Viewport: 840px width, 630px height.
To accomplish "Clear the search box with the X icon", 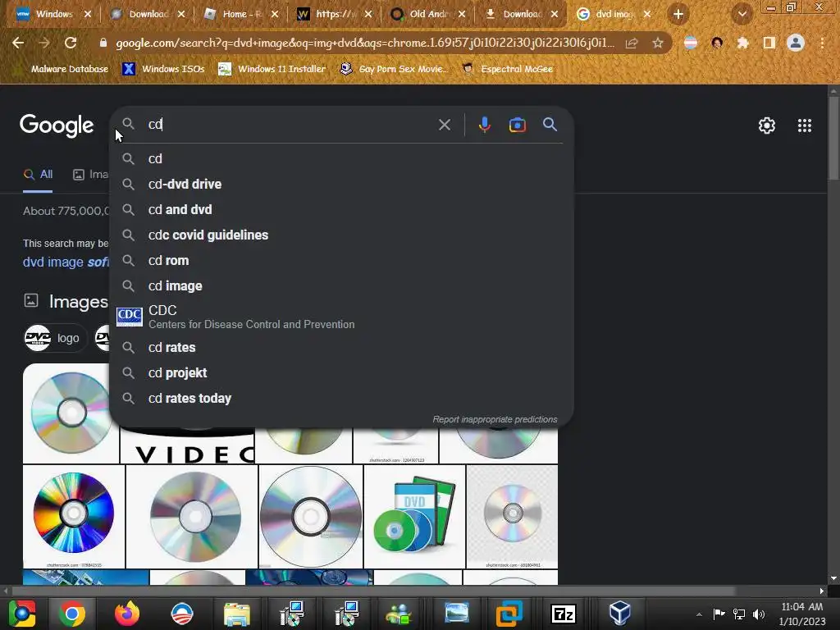I will coord(444,125).
